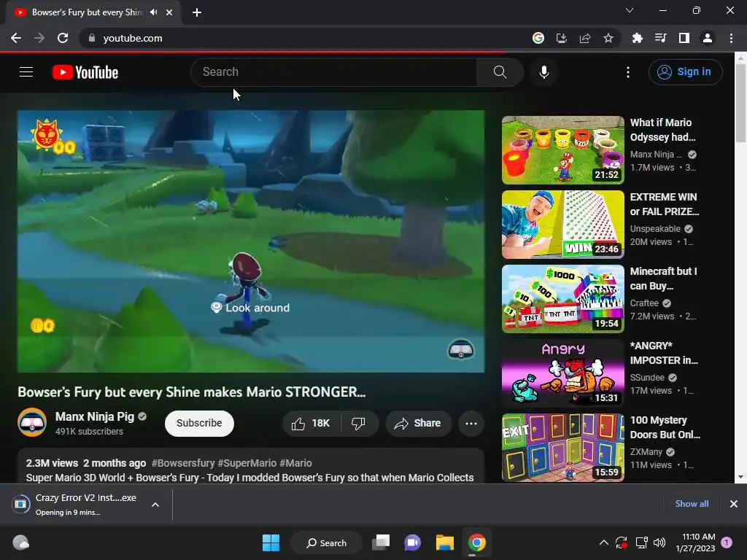
Task: Click channel watermark in video corner
Action: coord(460,350)
